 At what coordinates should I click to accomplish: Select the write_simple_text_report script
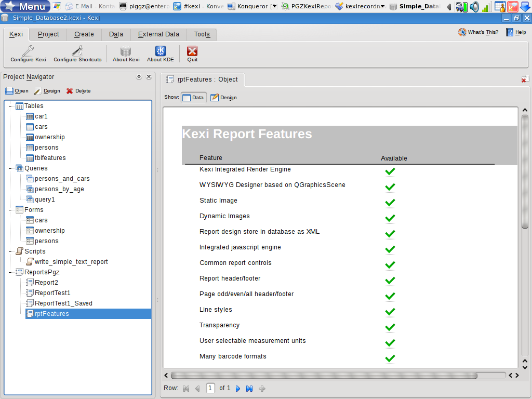[x=67, y=262]
